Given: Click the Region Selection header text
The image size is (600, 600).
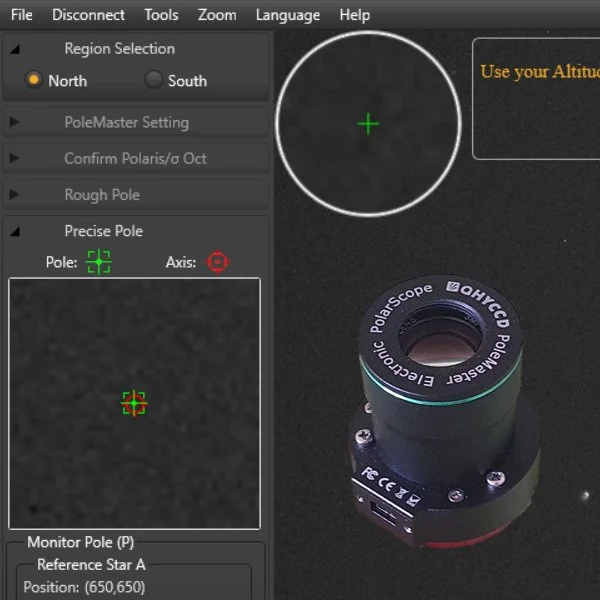Looking at the screenshot, I should [120, 49].
